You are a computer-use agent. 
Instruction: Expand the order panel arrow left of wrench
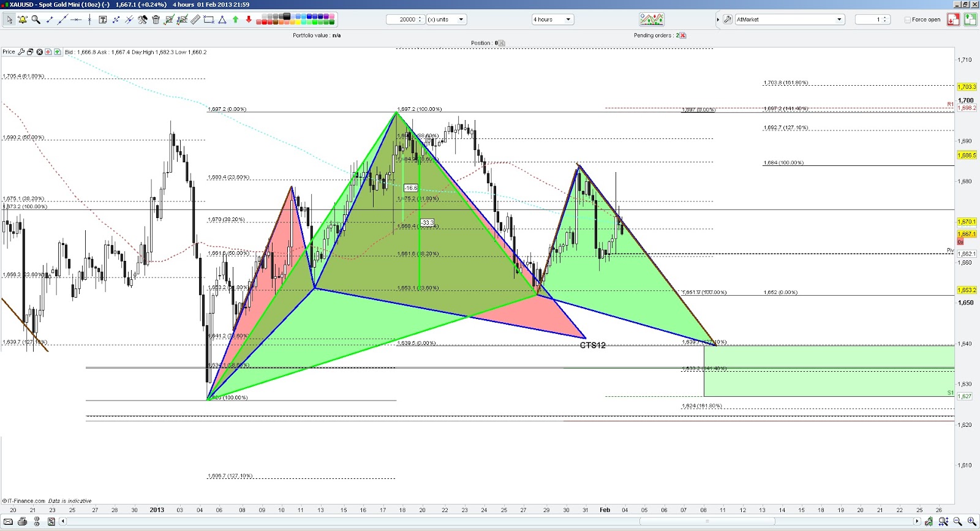point(718,20)
